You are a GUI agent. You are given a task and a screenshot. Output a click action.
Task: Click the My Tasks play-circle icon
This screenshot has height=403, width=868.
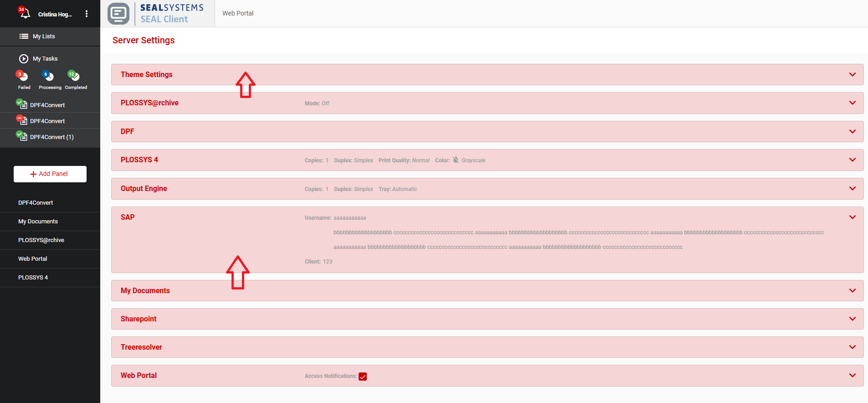[x=24, y=59]
